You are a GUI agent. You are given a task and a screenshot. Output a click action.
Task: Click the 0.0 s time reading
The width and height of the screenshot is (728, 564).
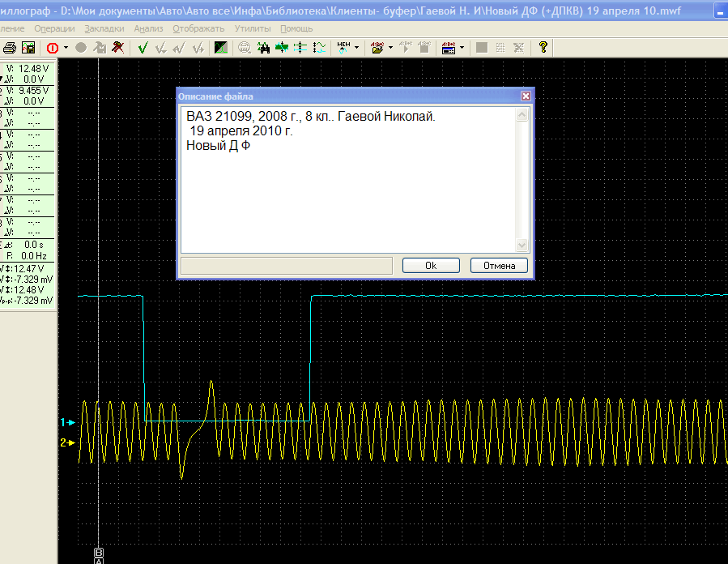(34, 245)
